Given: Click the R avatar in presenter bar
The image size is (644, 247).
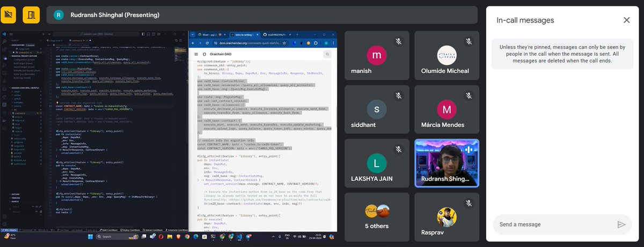Looking at the screenshot, I should tap(59, 15).
